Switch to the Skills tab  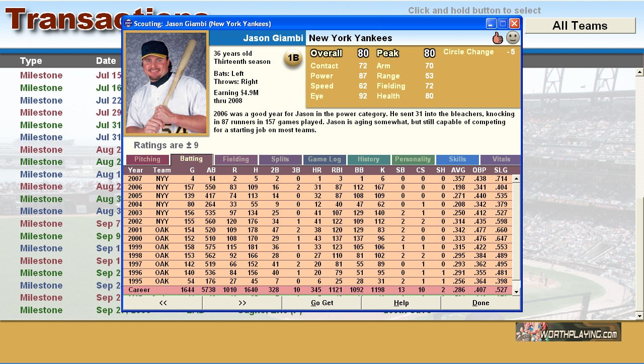[457, 159]
